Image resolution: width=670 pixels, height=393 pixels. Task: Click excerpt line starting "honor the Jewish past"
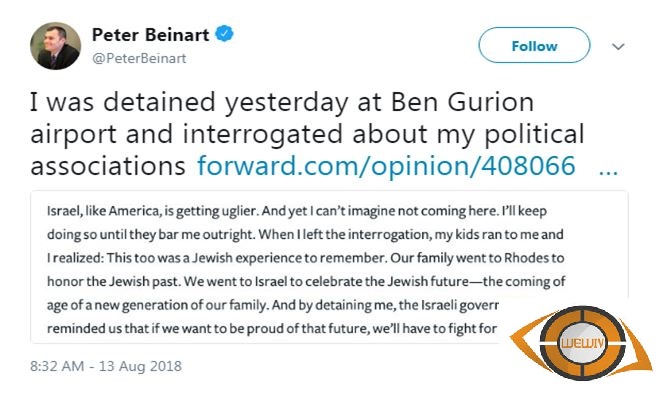306,282
